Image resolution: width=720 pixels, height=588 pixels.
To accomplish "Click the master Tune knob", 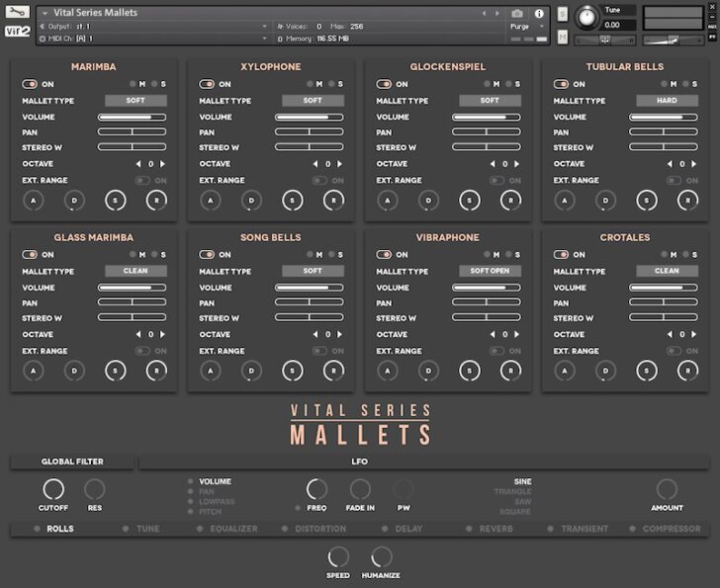I will (x=586, y=18).
